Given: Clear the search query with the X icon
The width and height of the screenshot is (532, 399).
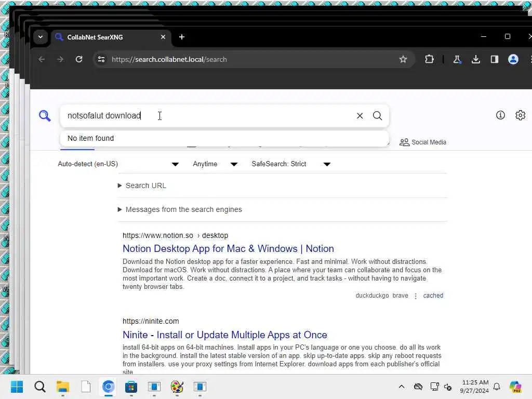Looking at the screenshot, I should click(x=360, y=116).
